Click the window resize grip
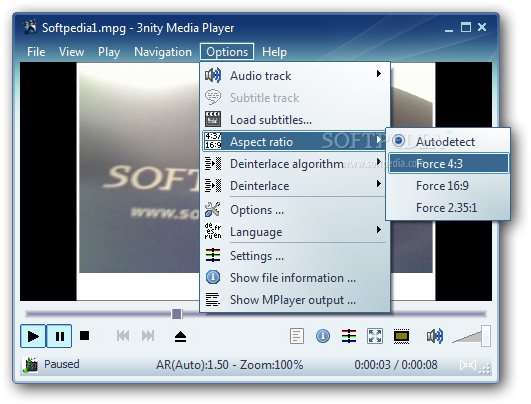531x404 pixels. coord(485,369)
